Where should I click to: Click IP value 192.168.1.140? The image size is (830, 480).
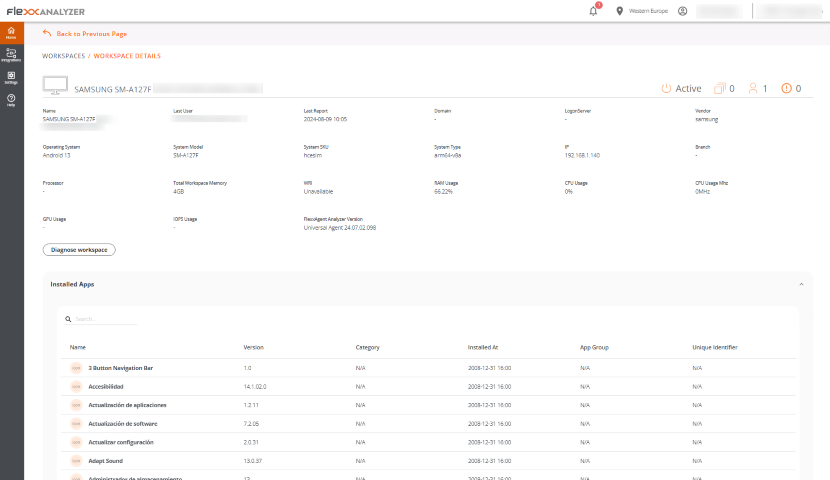[x=582, y=155]
